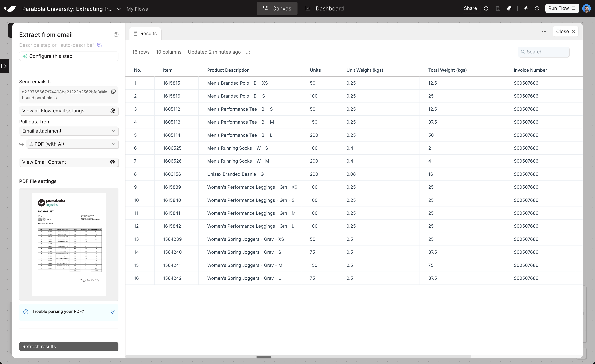This screenshot has width=595, height=364.
Task: Open the PDF (with AI) dropdown
Action: pos(72,144)
